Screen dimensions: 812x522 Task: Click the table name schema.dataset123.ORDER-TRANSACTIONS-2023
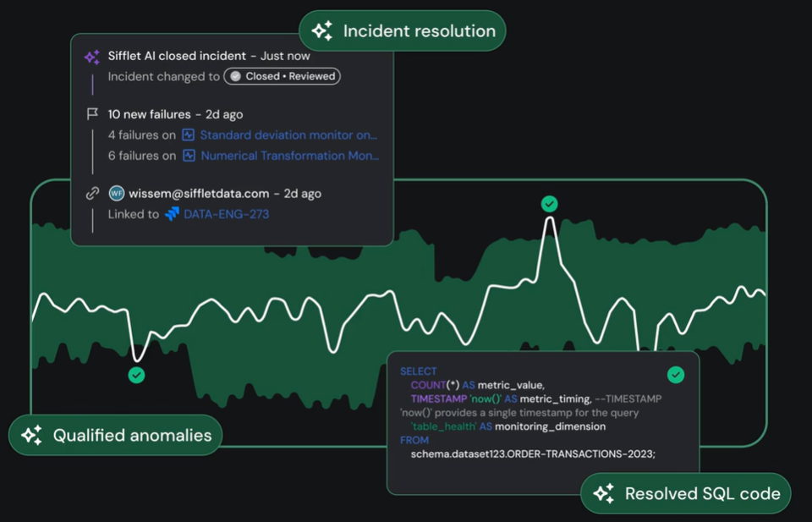533,454
